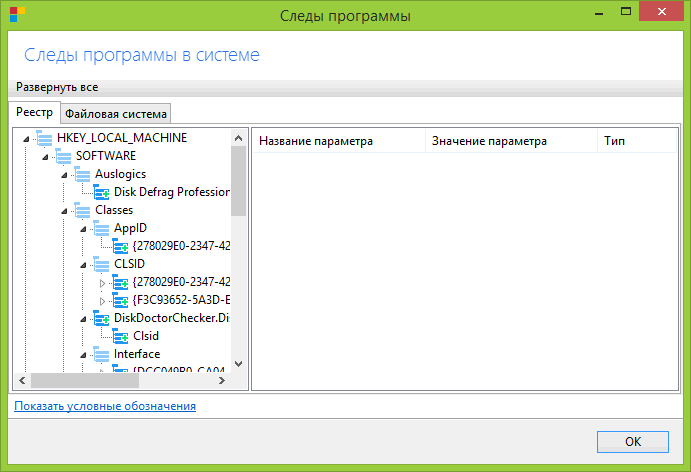The image size is (691, 472).
Task: Click the HKEY_LOCAL_MACHINE registry key icon
Action: (x=44, y=138)
